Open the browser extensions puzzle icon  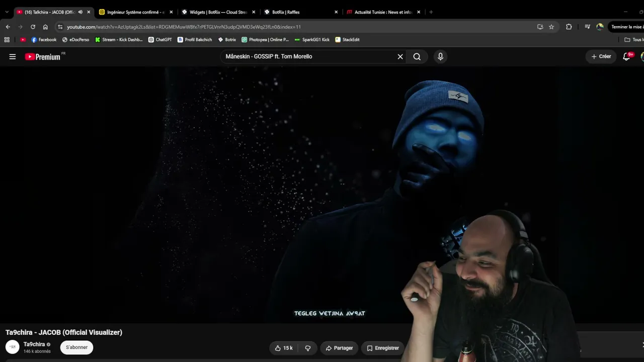pos(569,27)
